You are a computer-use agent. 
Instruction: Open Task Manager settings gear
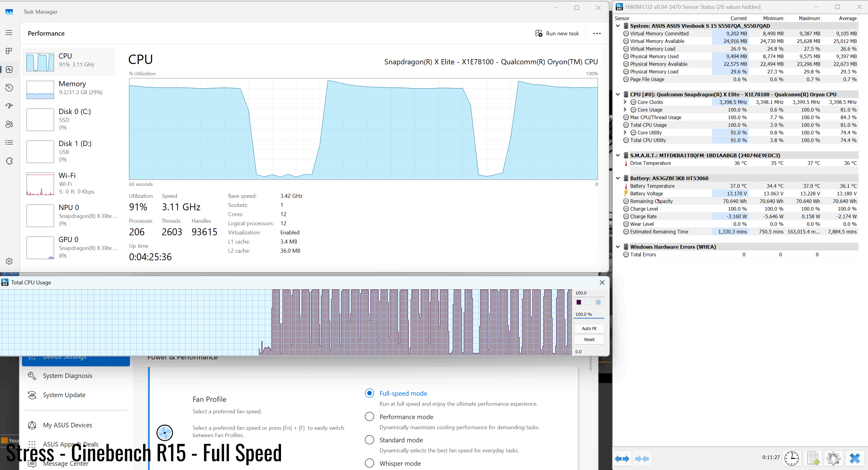click(9, 261)
